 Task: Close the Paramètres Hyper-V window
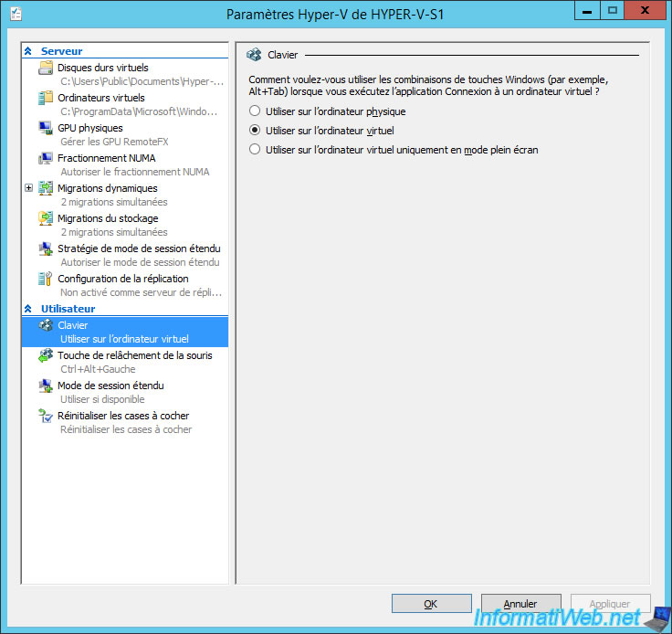pos(644,11)
